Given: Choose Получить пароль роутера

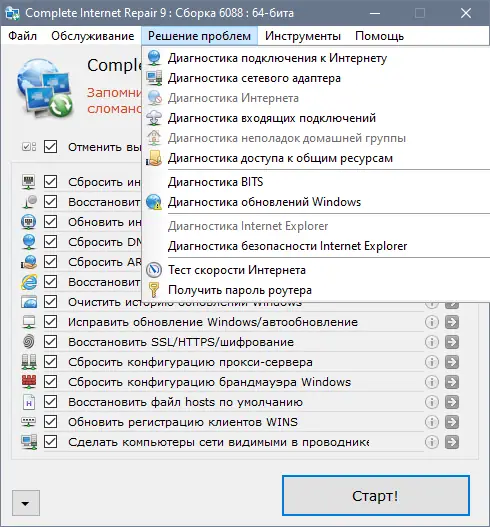Looking at the screenshot, I should pos(316,290).
